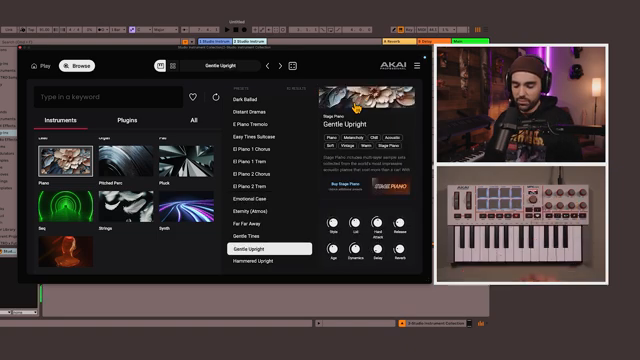Choose the orange figure category thumbnail

[65, 251]
